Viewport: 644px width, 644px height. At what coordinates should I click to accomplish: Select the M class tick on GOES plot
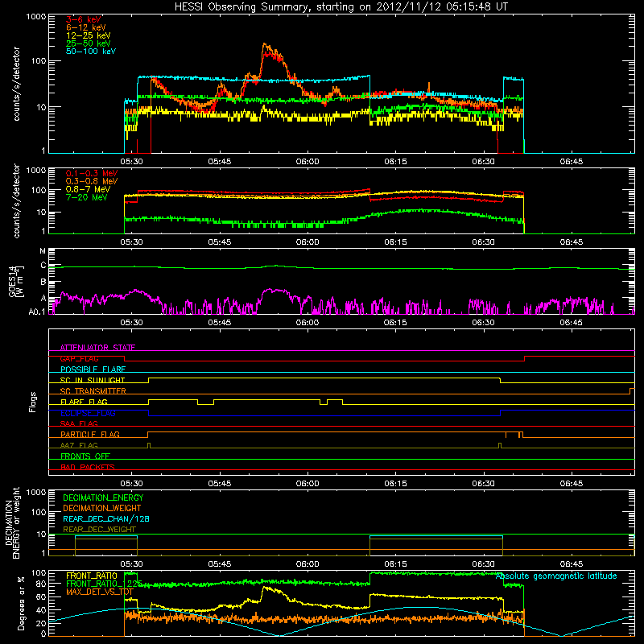43,251
